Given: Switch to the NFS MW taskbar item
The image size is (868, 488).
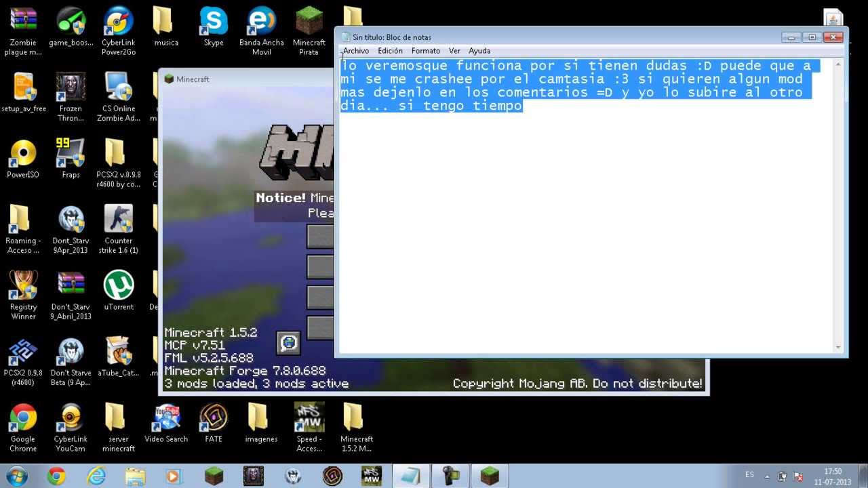Looking at the screenshot, I should [x=371, y=476].
